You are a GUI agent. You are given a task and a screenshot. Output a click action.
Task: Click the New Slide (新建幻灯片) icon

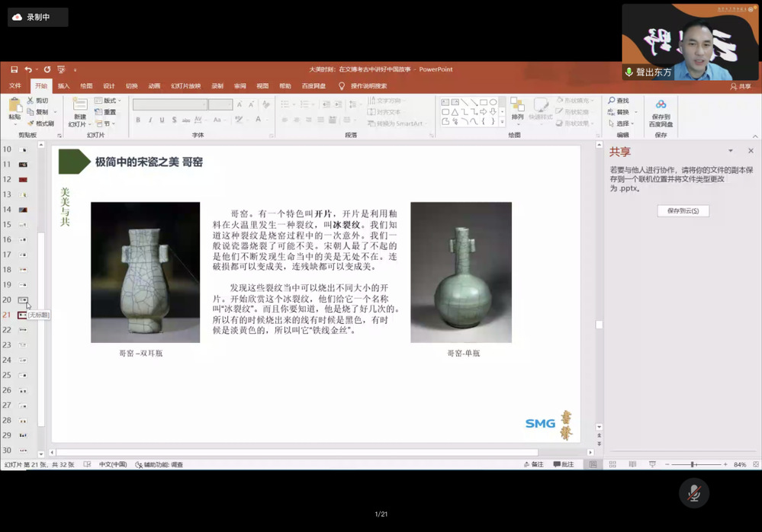[x=79, y=104]
